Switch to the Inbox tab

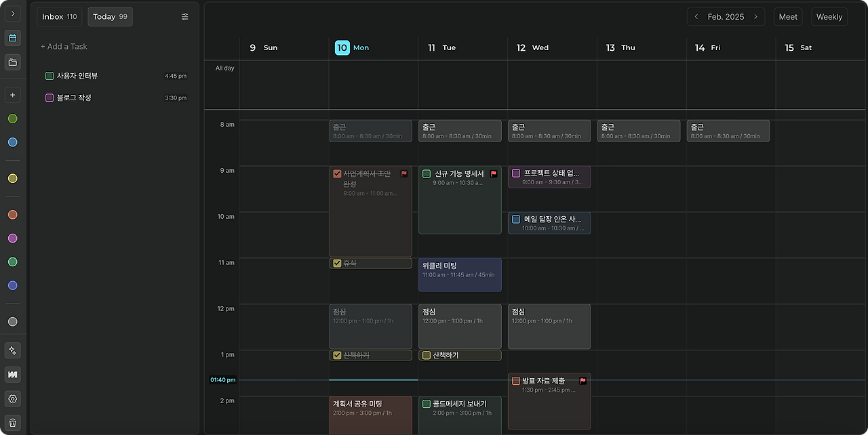60,17
